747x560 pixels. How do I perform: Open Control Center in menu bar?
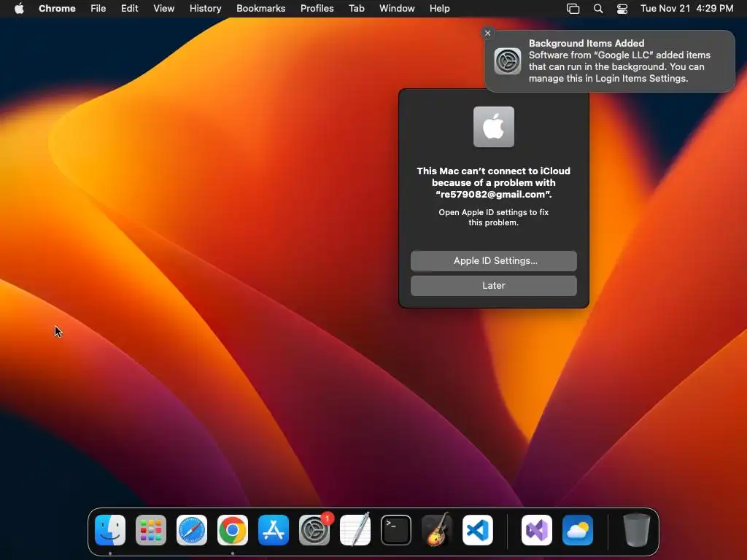[x=622, y=9]
